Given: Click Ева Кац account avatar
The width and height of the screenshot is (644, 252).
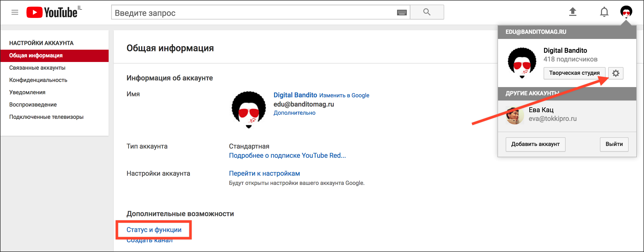Looking at the screenshot, I should point(515,116).
